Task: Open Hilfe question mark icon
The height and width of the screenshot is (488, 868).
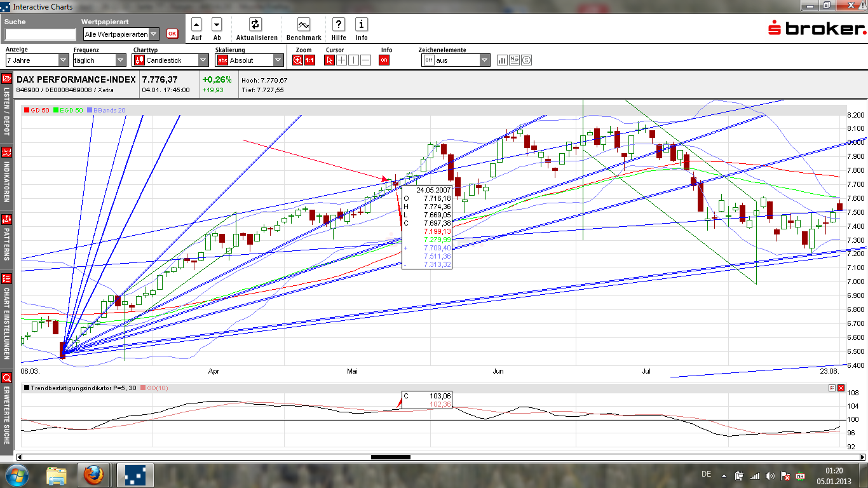Action: [339, 25]
